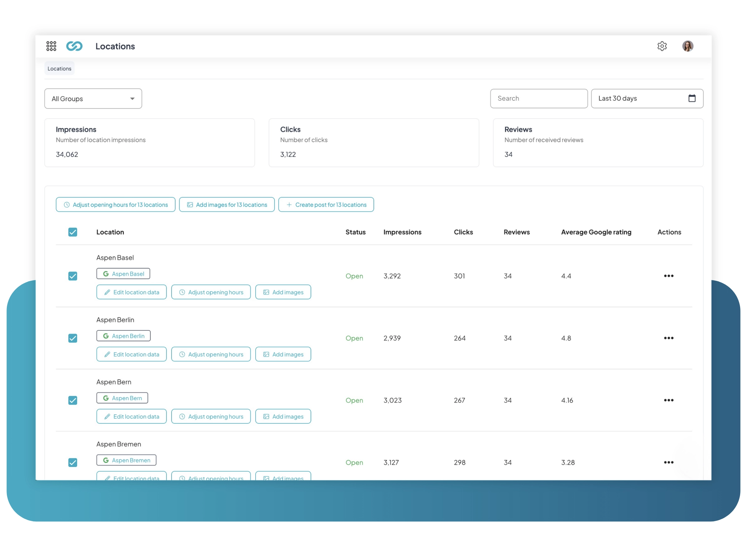Screen dimensions: 747x560
Task: Open the three-dot actions menu for Aspen Berlin
Action: (668, 338)
